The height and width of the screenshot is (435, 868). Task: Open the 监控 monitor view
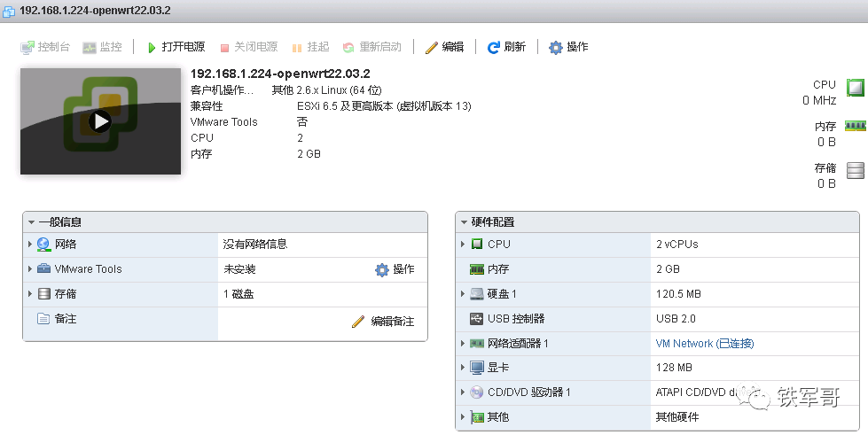[103, 47]
